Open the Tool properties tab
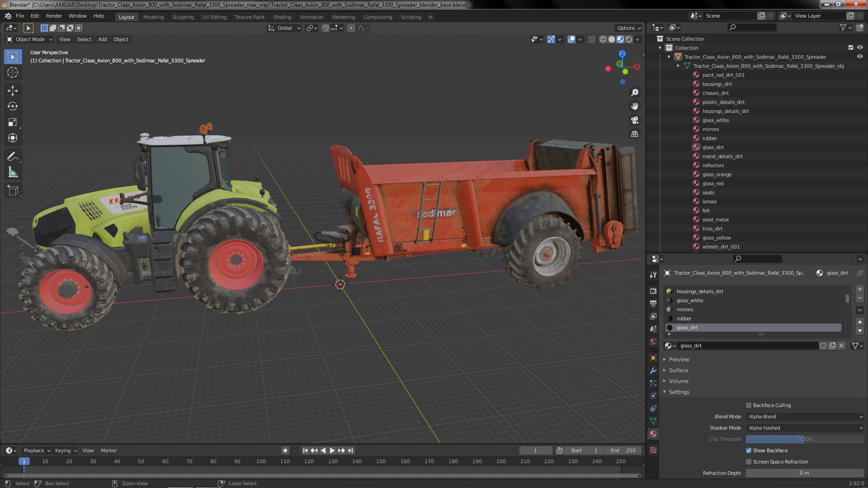This screenshot has width=868, height=488. (x=653, y=275)
